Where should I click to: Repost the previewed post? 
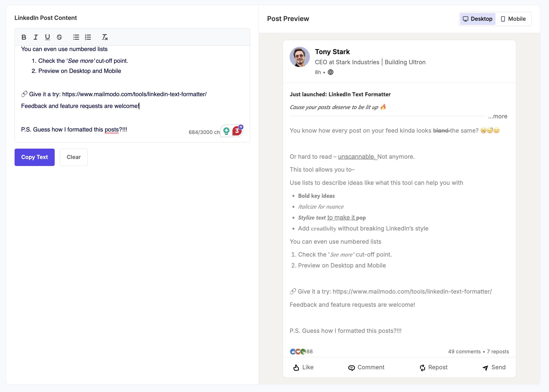(x=433, y=367)
